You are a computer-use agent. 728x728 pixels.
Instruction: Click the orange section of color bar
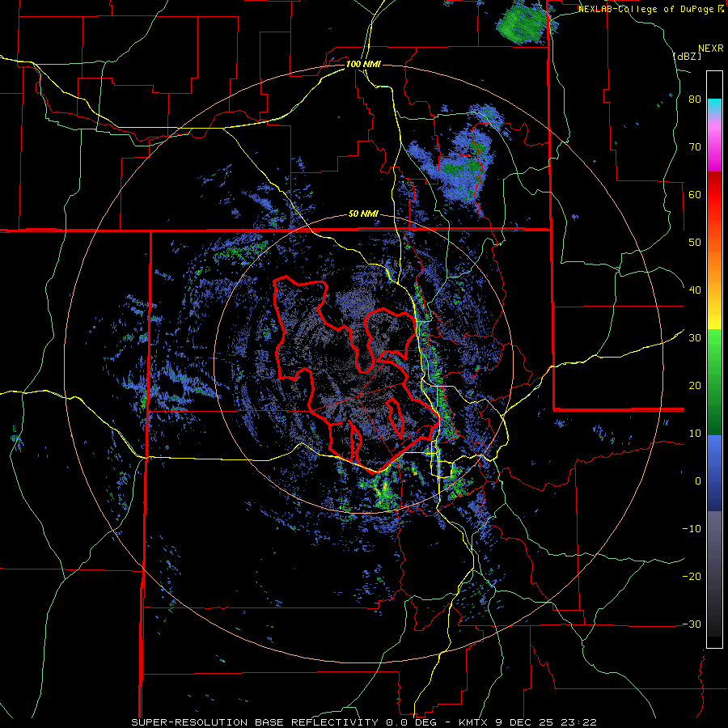(714, 265)
